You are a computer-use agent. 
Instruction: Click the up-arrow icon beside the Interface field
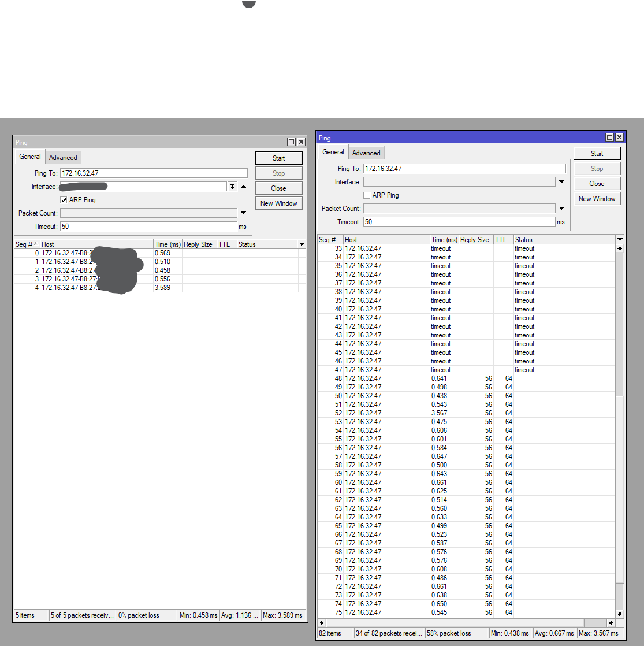coord(243,186)
